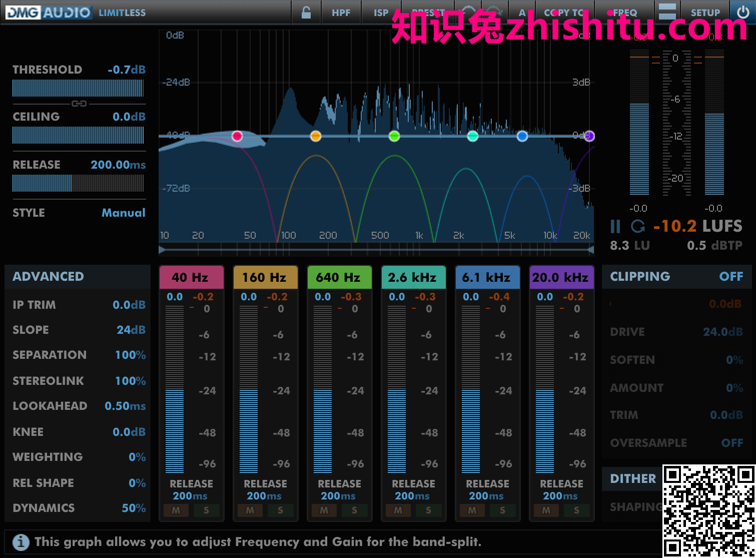Select the cyan 2.6 kHz band node
Screen dimensions: 756x558
(x=473, y=136)
